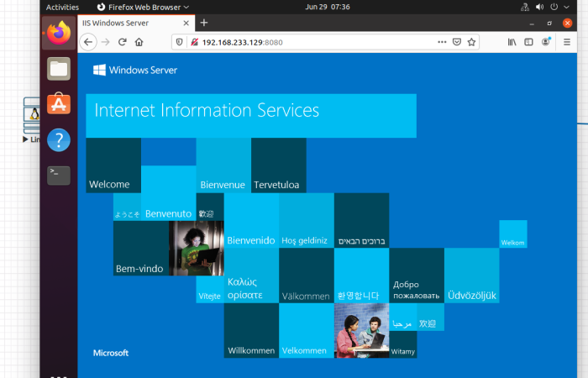Click the Willkommen tile

click(251, 330)
